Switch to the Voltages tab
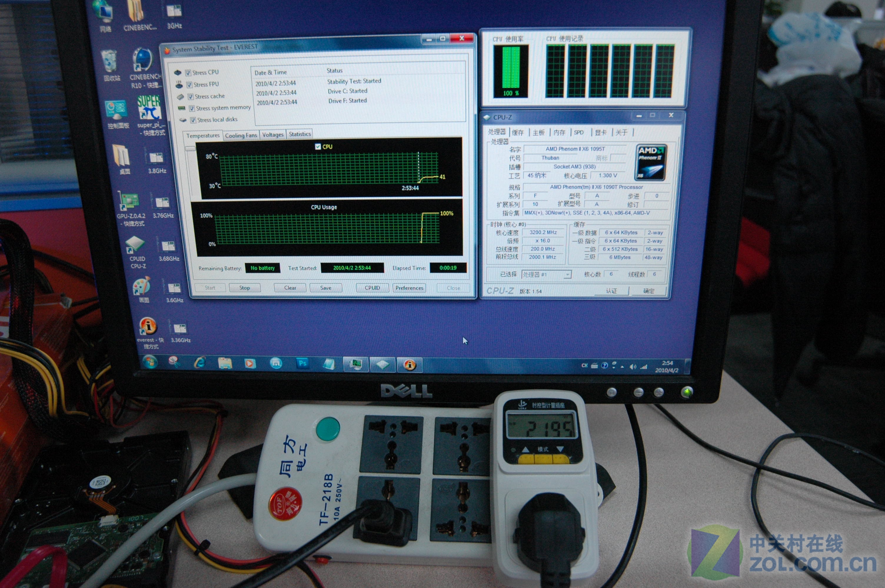This screenshot has width=885, height=588. (273, 135)
